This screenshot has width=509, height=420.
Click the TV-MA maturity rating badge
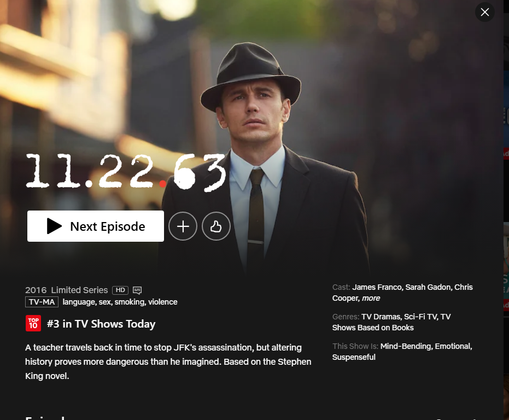[42, 302]
